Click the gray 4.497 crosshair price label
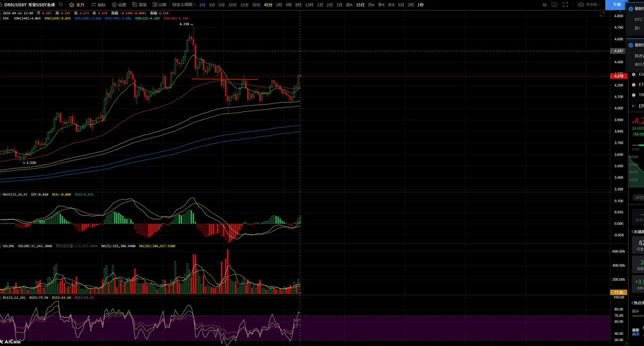644x346 pixels. (619, 51)
